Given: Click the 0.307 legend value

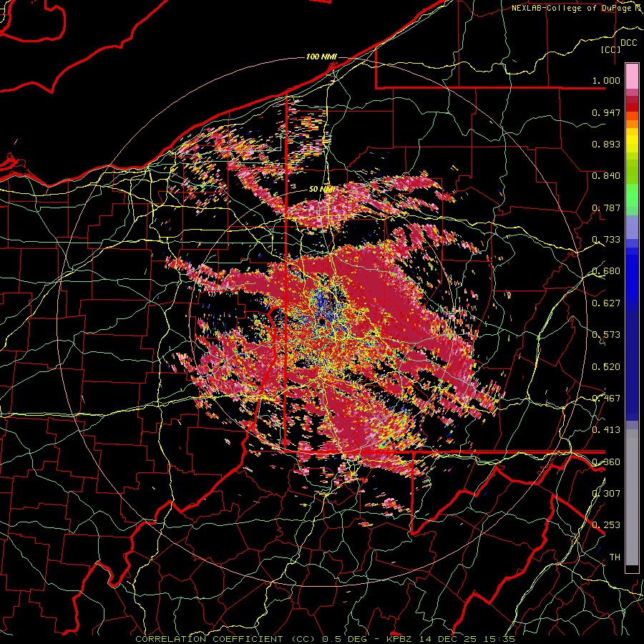Looking at the screenshot, I should click(x=606, y=493).
